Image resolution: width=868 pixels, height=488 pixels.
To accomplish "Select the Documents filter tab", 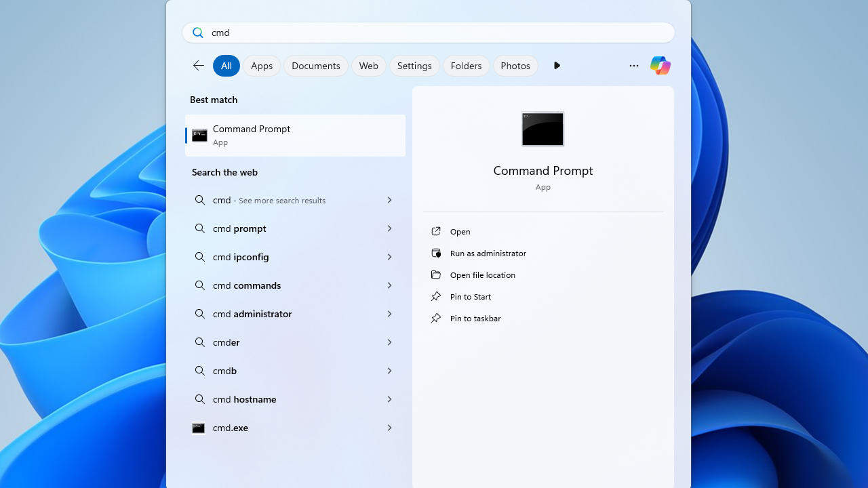I will 315,66.
